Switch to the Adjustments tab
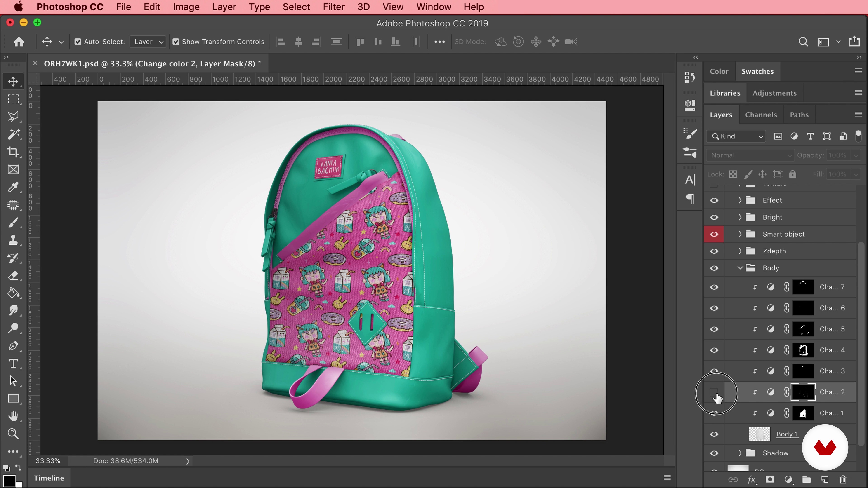This screenshot has width=868, height=488. coord(774,93)
